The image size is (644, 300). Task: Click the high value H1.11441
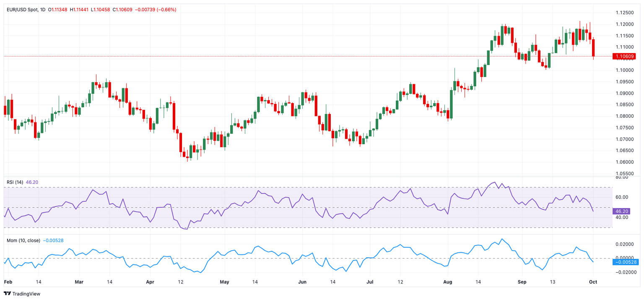click(x=80, y=10)
